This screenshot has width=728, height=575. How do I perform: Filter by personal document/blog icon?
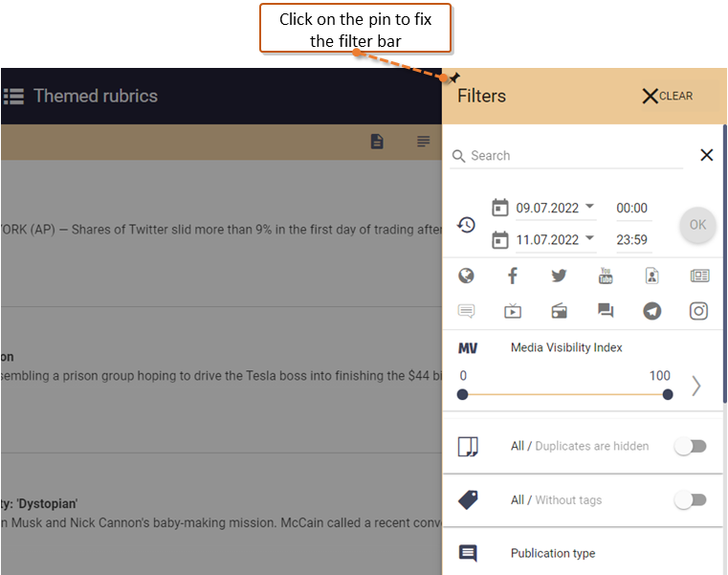tap(651, 276)
